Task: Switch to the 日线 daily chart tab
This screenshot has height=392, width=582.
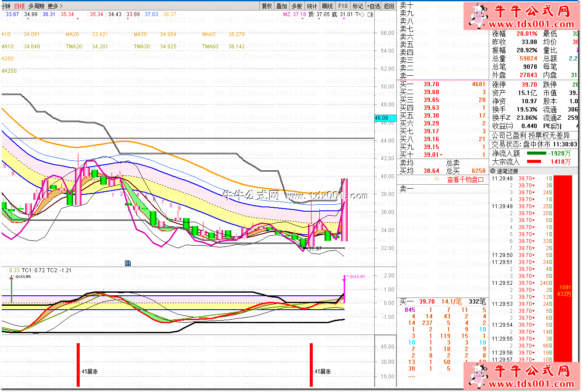Action: coord(20,6)
